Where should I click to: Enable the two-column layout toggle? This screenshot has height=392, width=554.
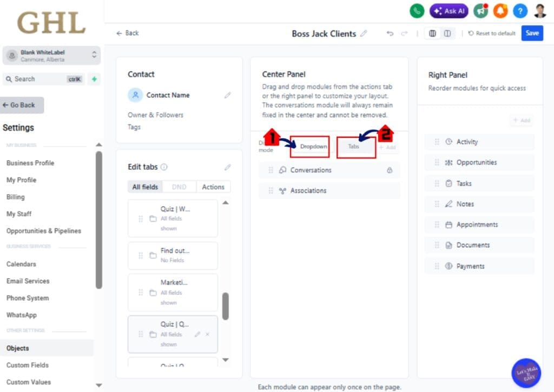[x=446, y=33]
